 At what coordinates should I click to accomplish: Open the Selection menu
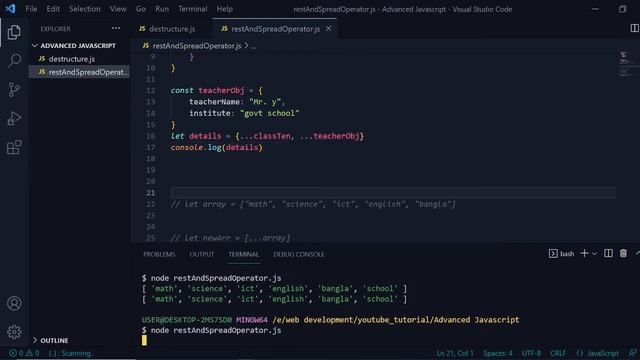84,9
